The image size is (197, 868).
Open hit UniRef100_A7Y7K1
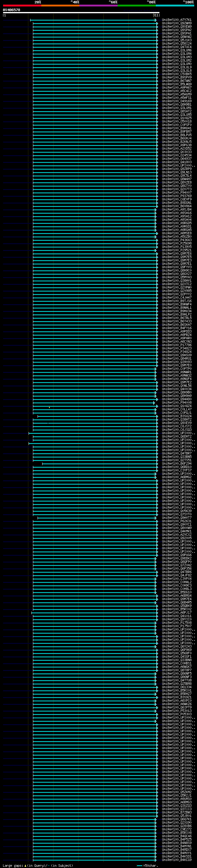click(176, 20)
